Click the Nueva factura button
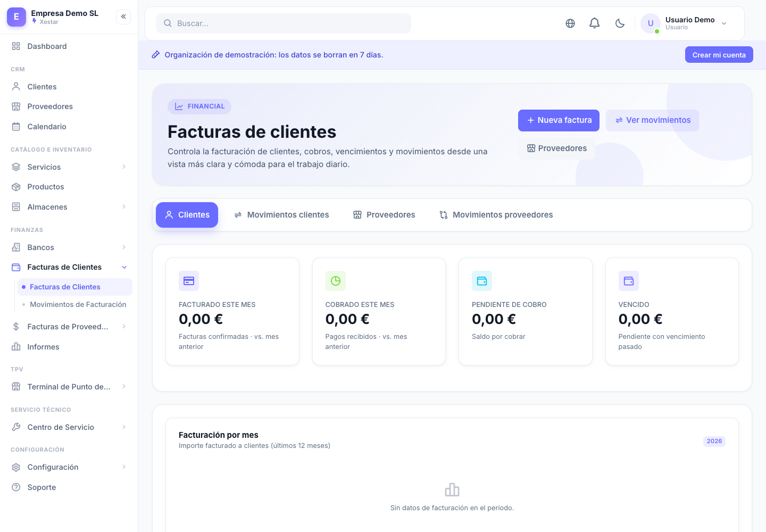Viewport: 766px width, 532px height. [559, 120]
